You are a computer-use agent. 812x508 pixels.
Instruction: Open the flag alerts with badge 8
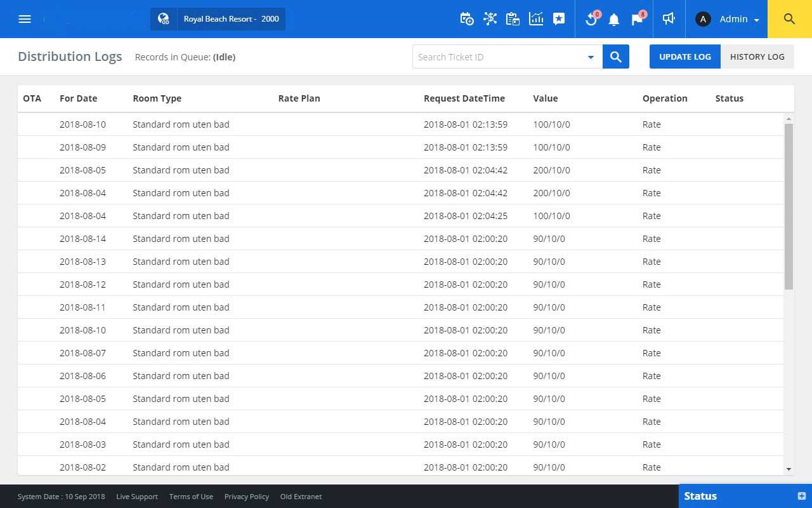point(638,18)
